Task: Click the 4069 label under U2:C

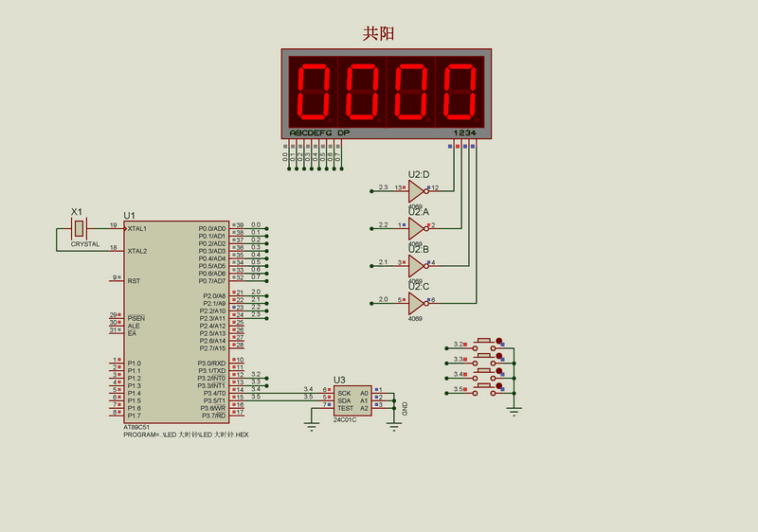Action: pos(415,319)
